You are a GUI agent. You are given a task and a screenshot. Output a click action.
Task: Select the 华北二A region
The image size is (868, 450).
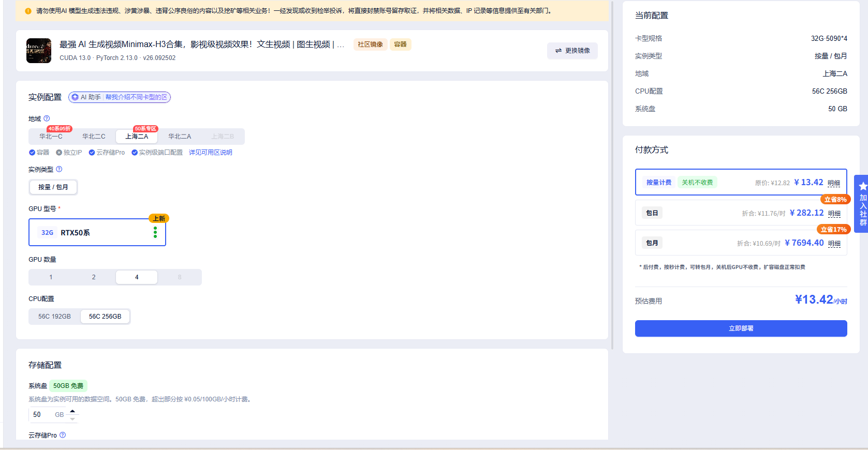180,137
